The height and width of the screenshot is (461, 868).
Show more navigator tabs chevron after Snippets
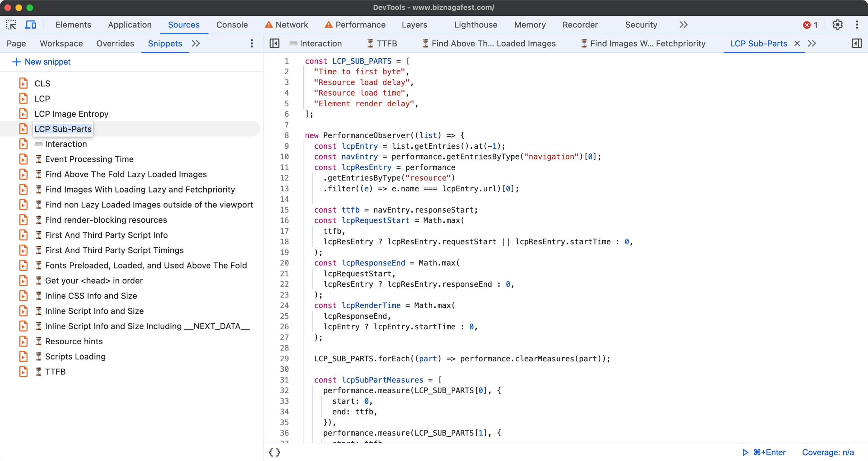(196, 43)
